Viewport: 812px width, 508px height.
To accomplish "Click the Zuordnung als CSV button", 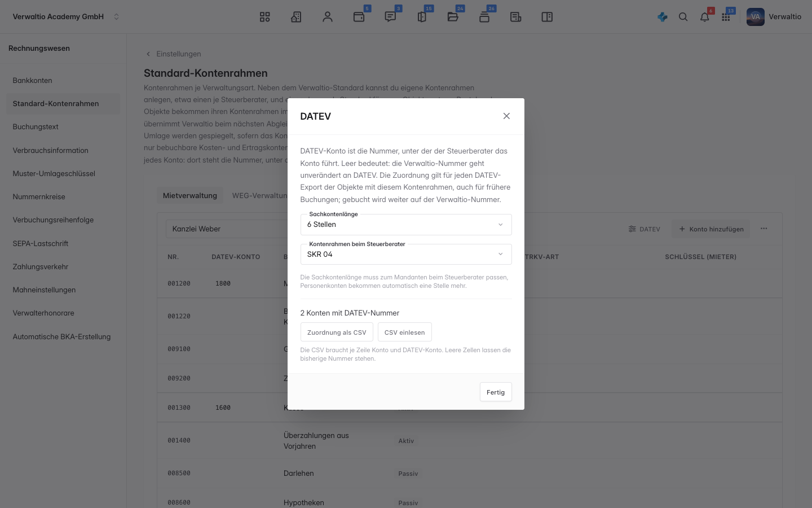I will (x=337, y=332).
